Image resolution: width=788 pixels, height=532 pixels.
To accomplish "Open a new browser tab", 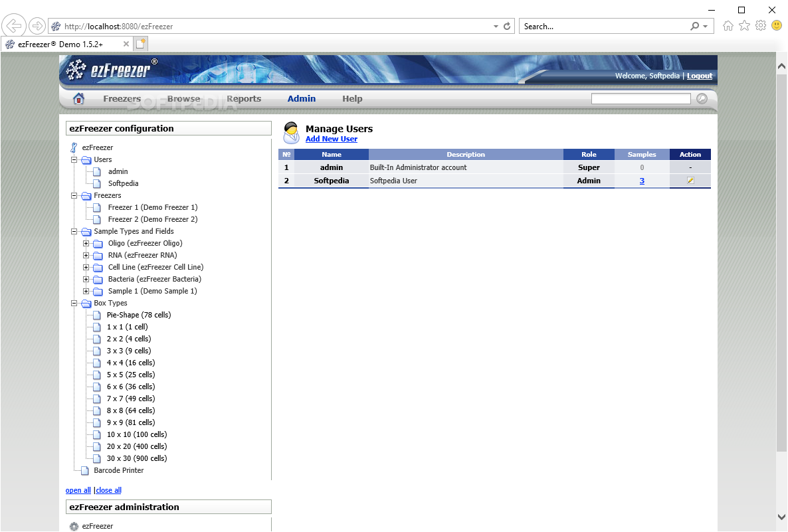I will point(141,44).
